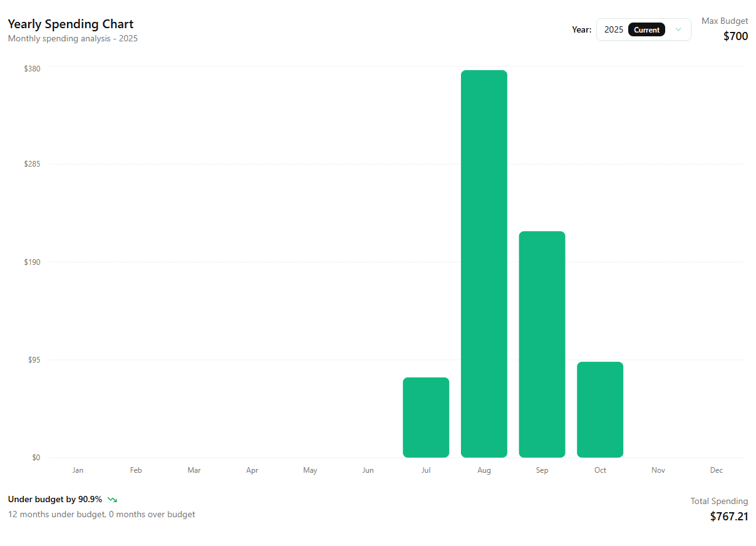Screen dimensions: 756x546
Task: Click the Year: label
Action: (581, 29)
